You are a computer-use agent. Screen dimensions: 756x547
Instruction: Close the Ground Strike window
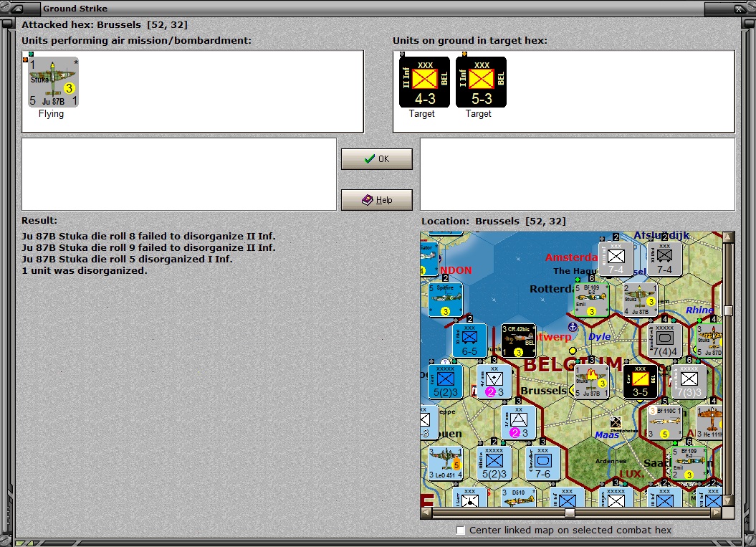[x=739, y=9]
